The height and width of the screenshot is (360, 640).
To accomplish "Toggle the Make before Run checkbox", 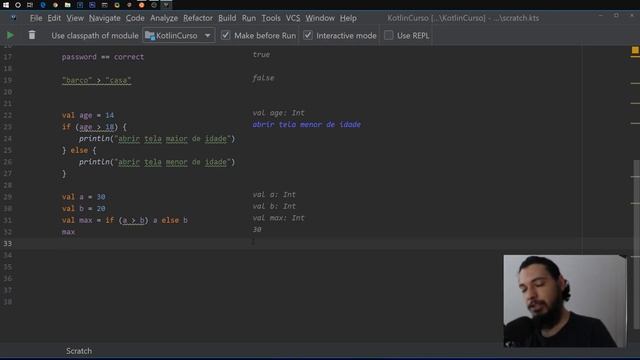I will [x=225, y=35].
